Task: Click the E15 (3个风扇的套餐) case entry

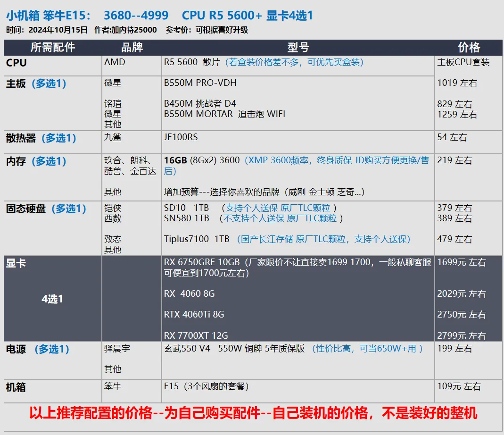Action: coord(207,386)
